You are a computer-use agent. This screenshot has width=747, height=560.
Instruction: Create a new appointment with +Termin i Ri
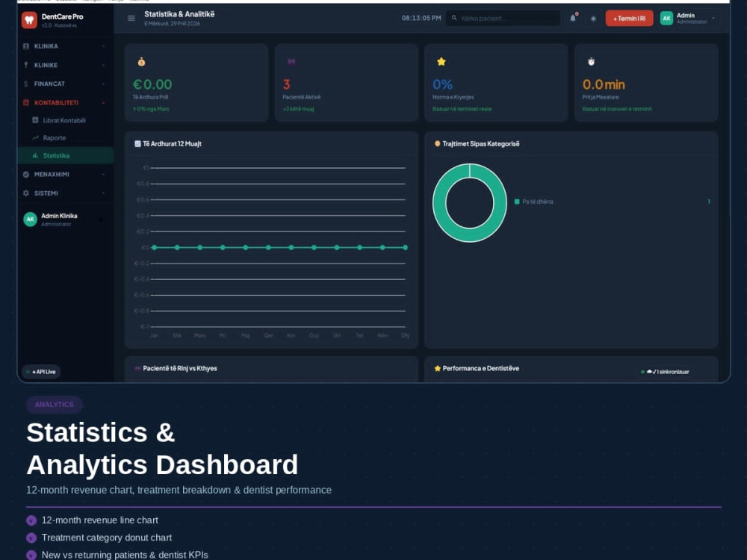click(629, 19)
